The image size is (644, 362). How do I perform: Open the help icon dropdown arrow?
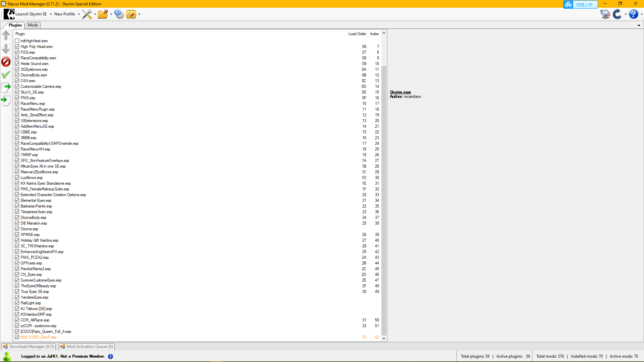point(641,14)
